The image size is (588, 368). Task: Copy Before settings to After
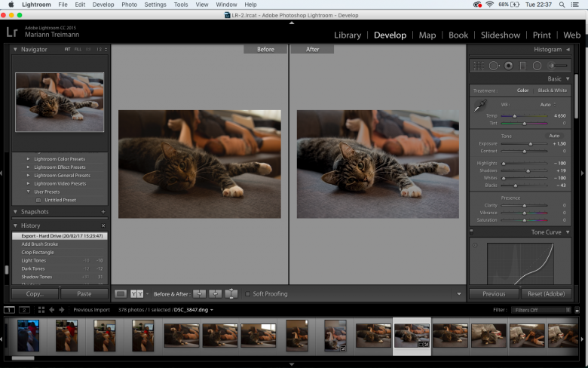point(200,294)
